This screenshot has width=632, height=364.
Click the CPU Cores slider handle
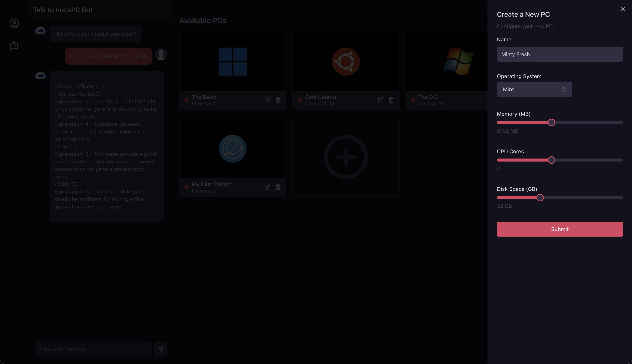551,160
